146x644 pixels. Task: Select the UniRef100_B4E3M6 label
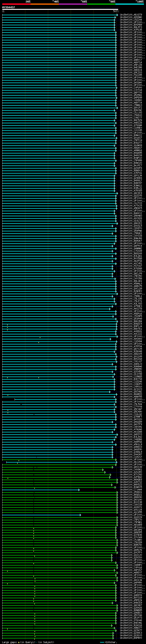click(131, 67)
